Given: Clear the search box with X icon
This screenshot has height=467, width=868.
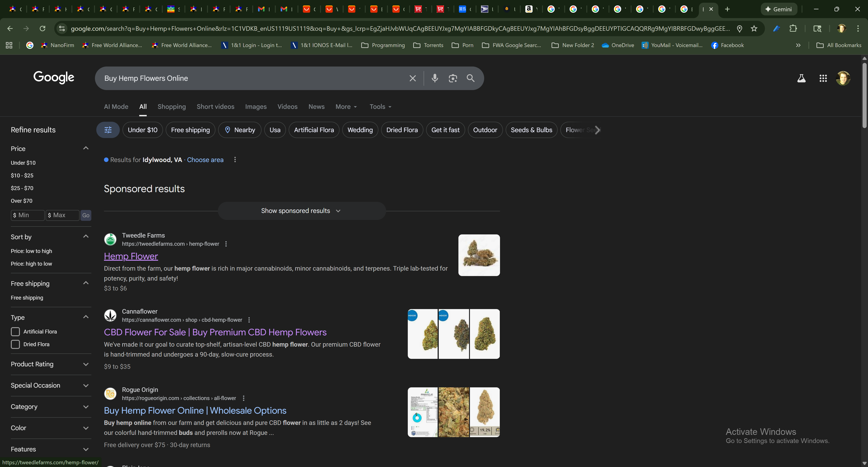Looking at the screenshot, I should pos(413,78).
